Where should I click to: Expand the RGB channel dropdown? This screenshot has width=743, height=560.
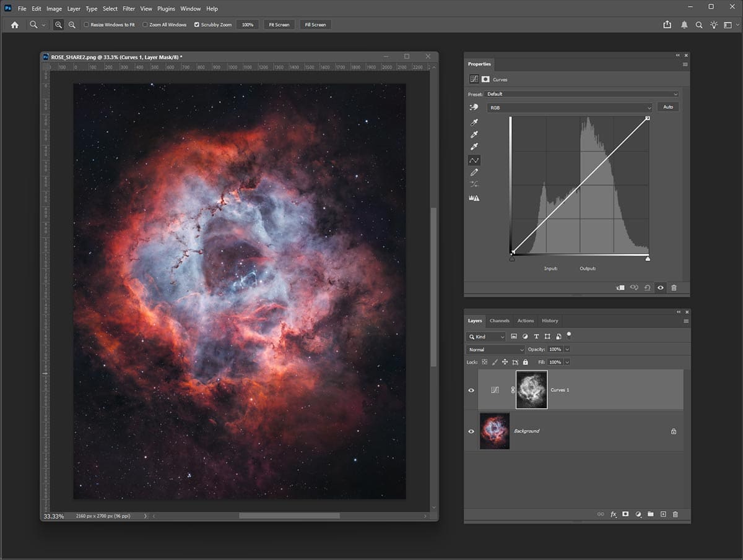pos(570,108)
